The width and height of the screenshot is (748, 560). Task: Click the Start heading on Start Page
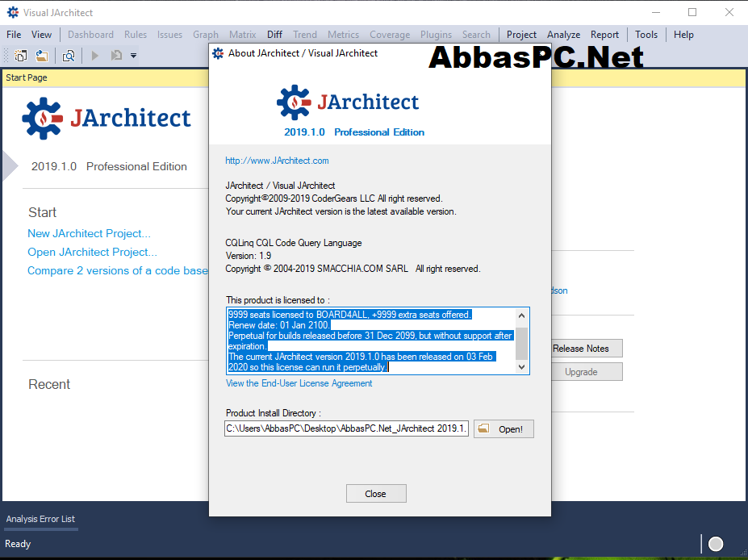click(x=43, y=212)
